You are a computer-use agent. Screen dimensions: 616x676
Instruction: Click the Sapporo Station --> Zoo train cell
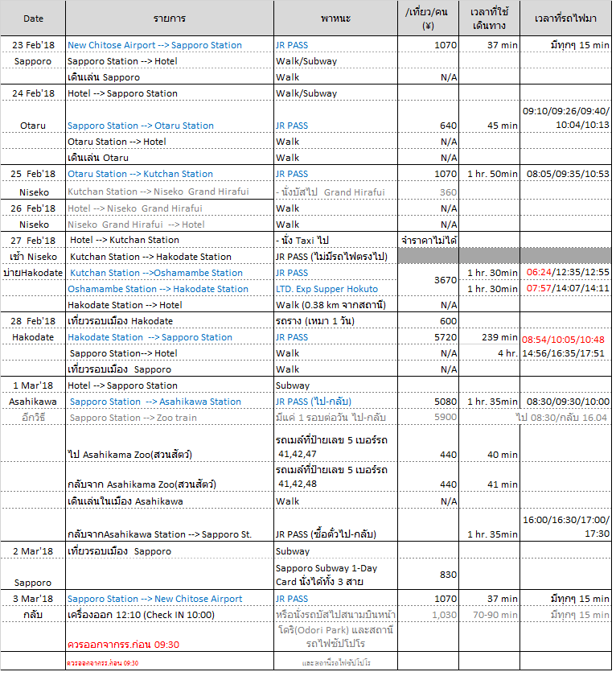point(170,418)
